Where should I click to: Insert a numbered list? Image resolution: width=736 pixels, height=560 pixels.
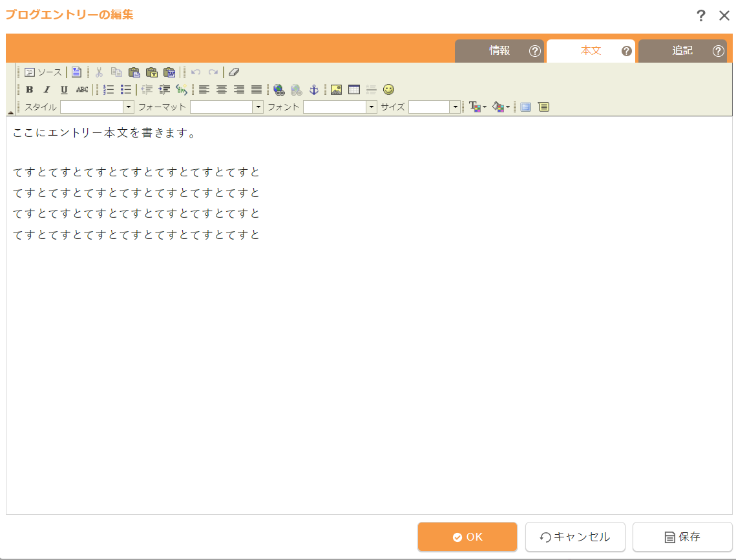(109, 90)
